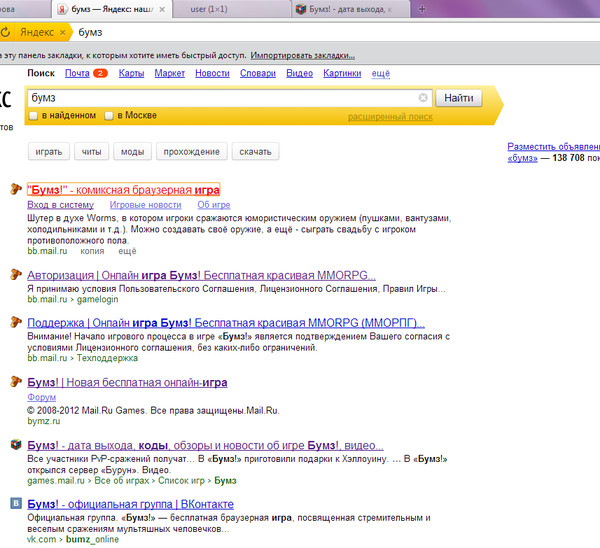The width and height of the screenshot is (600, 548).
Task: Click bumz_online breadcrumb link
Action: point(92,540)
